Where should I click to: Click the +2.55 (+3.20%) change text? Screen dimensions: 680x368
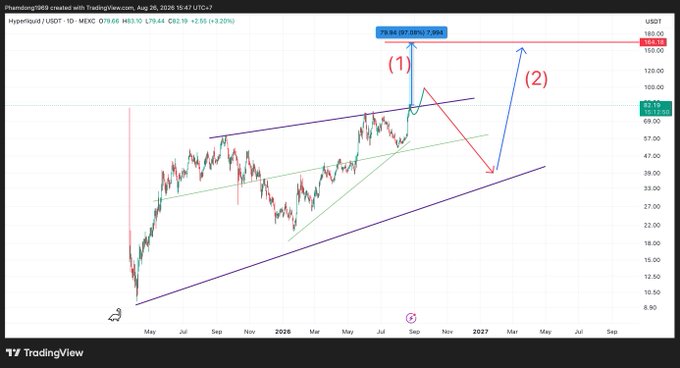[212, 21]
